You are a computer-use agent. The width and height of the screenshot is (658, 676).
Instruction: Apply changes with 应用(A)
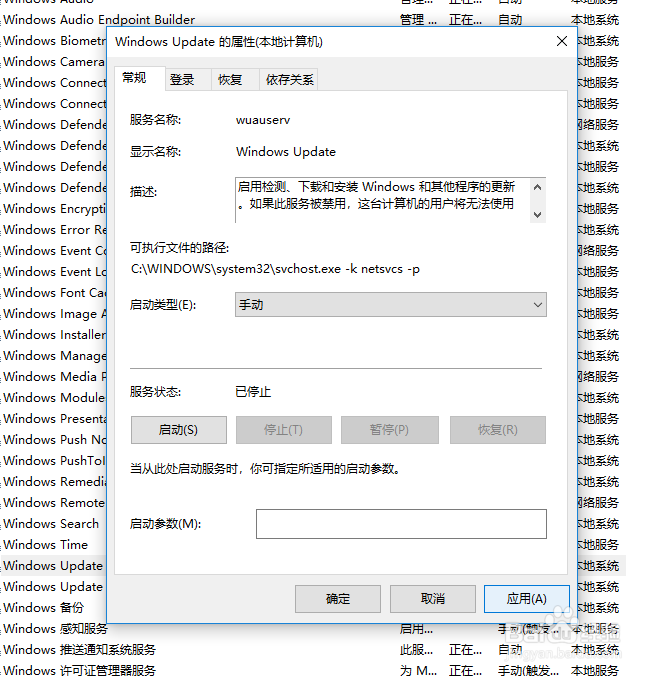[x=526, y=599]
